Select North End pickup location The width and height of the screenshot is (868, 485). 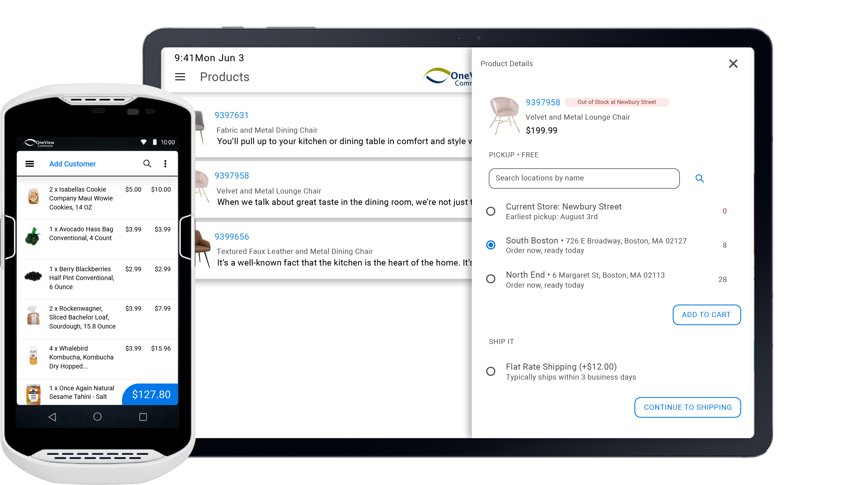[x=491, y=279]
